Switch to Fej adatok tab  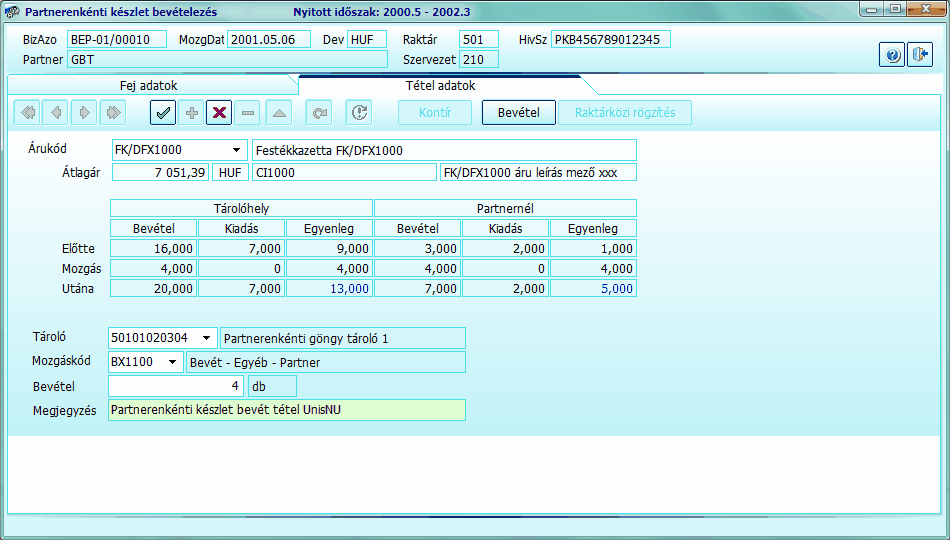[148, 85]
